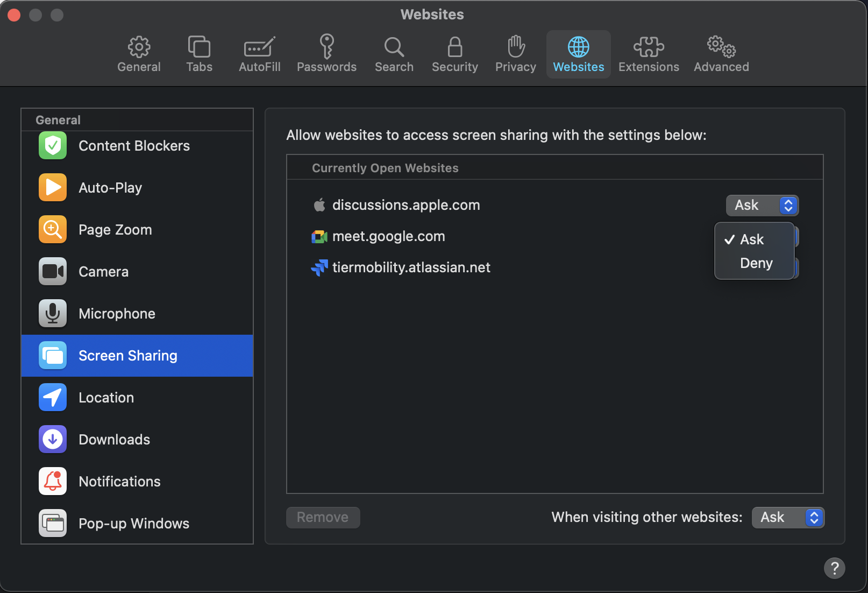Click the Help question mark button
The height and width of the screenshot is (593, 868).
(834, 568)
